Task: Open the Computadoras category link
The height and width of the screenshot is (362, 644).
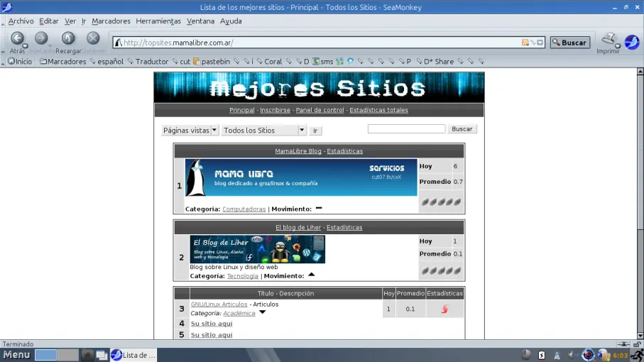Action: point(244,209)
